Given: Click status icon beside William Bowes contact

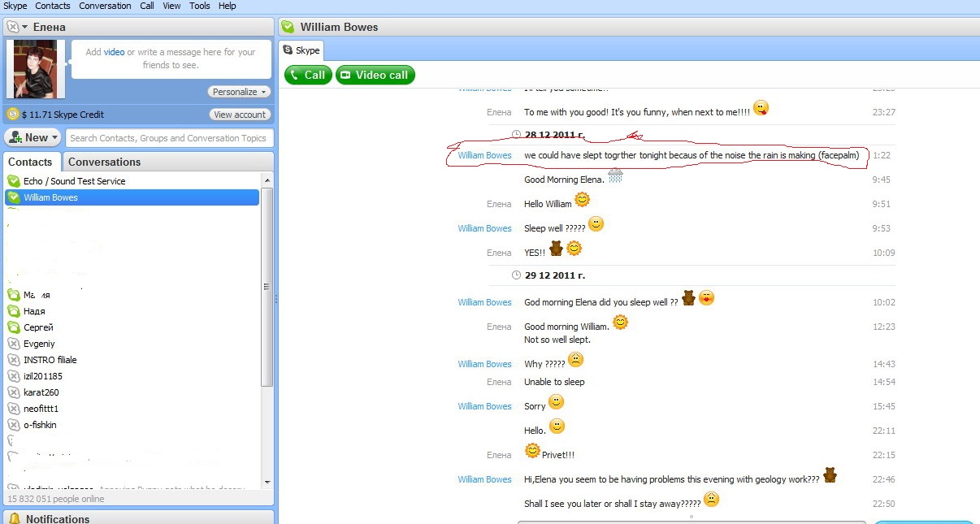Looking at the screenshot, I should click(14, 197).
